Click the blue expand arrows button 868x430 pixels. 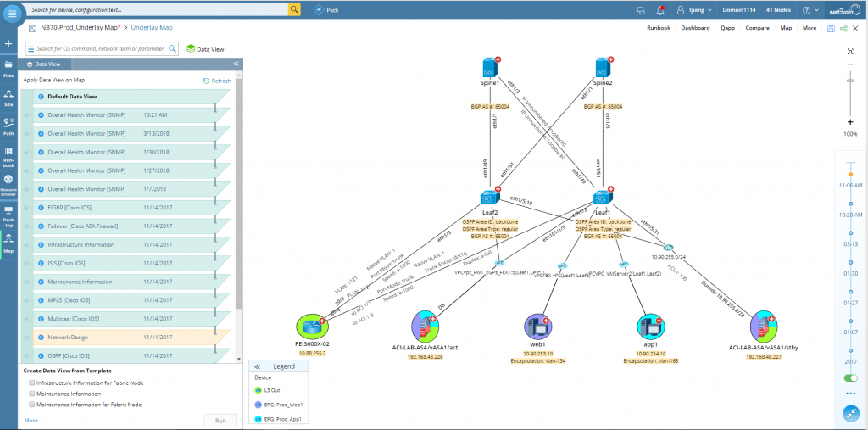tap(850, 413)
